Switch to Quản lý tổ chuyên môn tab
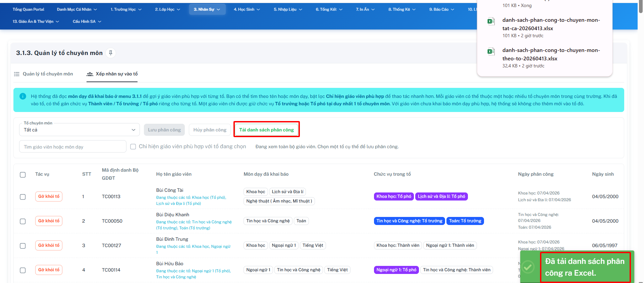This screenshot has width=644, height=283. pos(44,74)
